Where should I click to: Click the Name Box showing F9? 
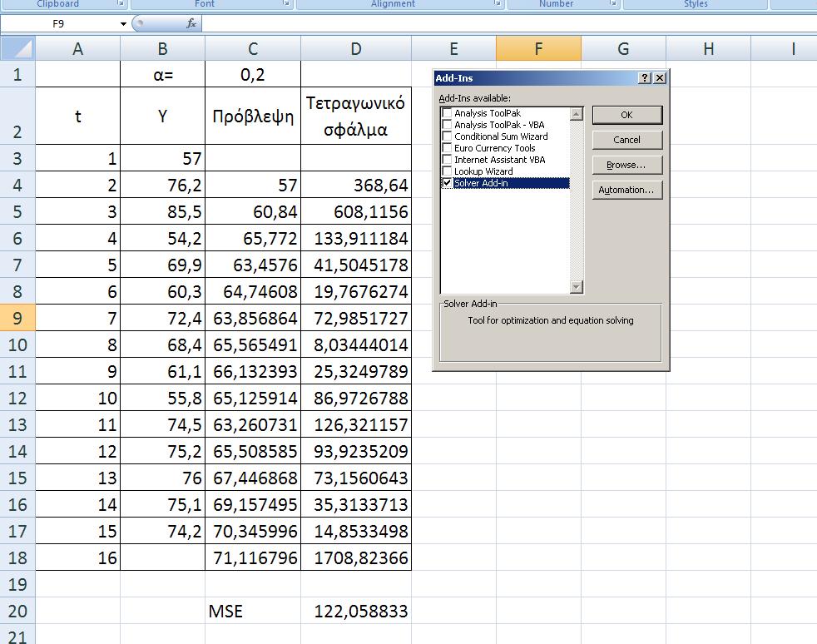(59, 24)
